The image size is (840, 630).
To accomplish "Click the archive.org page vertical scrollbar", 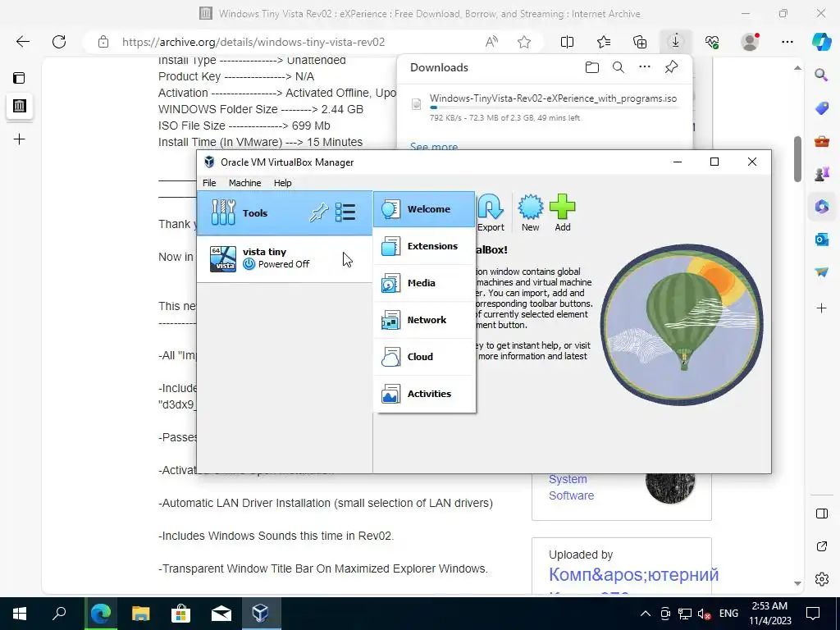I will click(797, 159).
